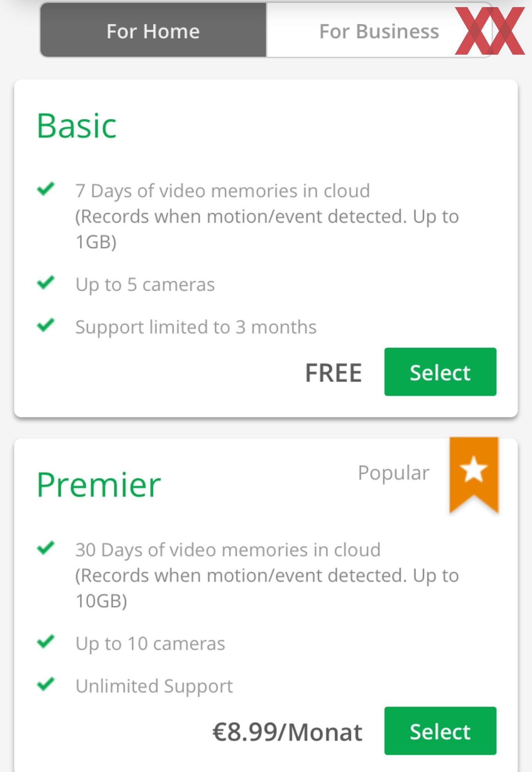
Task: Click the checkmark beside Up to 10 cameras
Action: (x=46, y=641)
